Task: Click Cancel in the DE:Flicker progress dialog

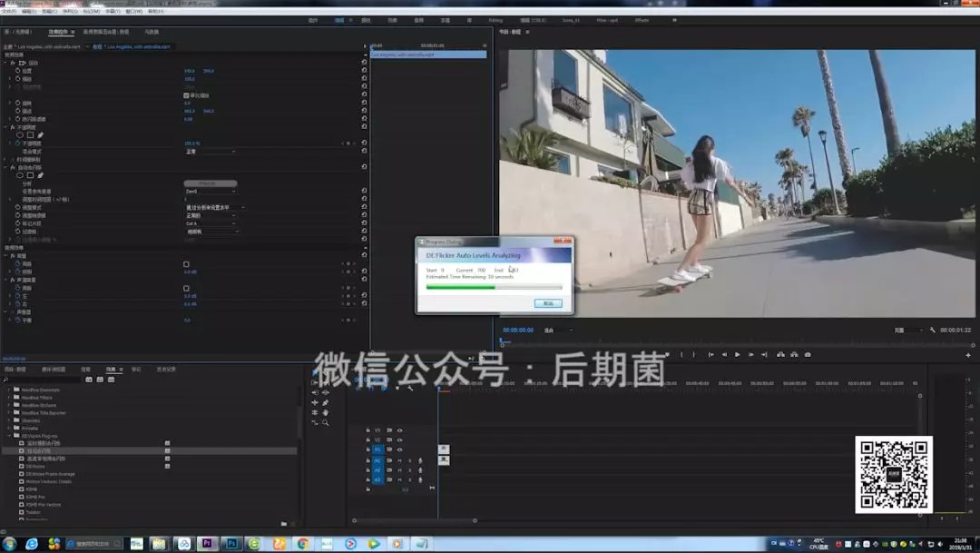Action: tap(548, 303)
